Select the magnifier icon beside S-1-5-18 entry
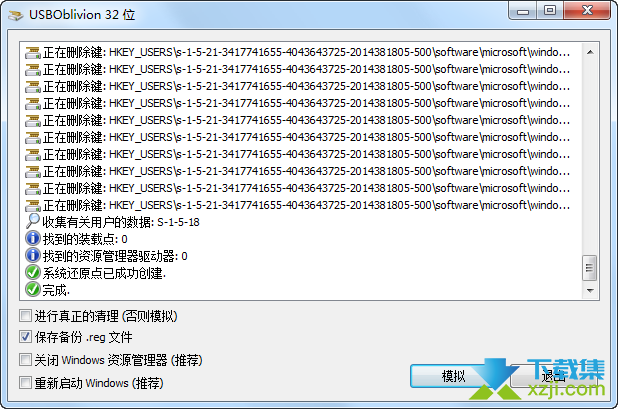This screenshot has height=409, width=618. (x=33, y=221)
